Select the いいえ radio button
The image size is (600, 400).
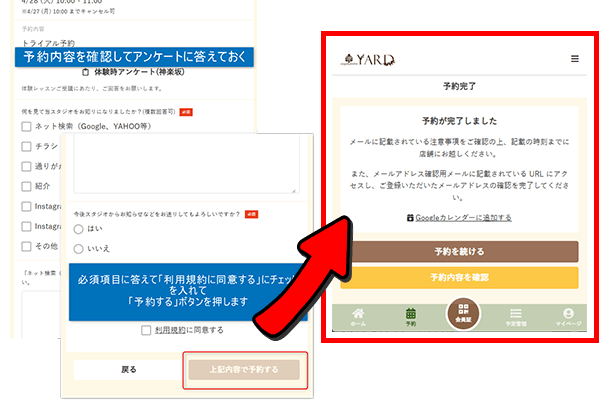coord(78,249)
